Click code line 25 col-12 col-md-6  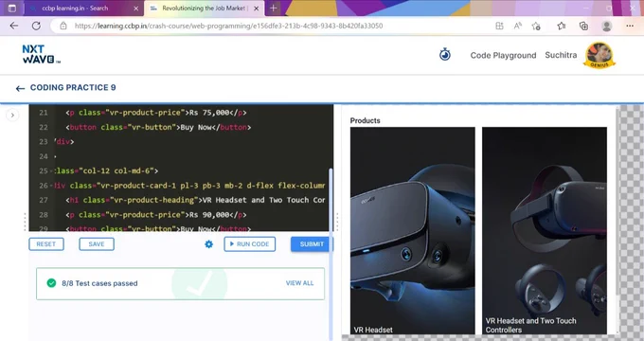tap(106, 170)
